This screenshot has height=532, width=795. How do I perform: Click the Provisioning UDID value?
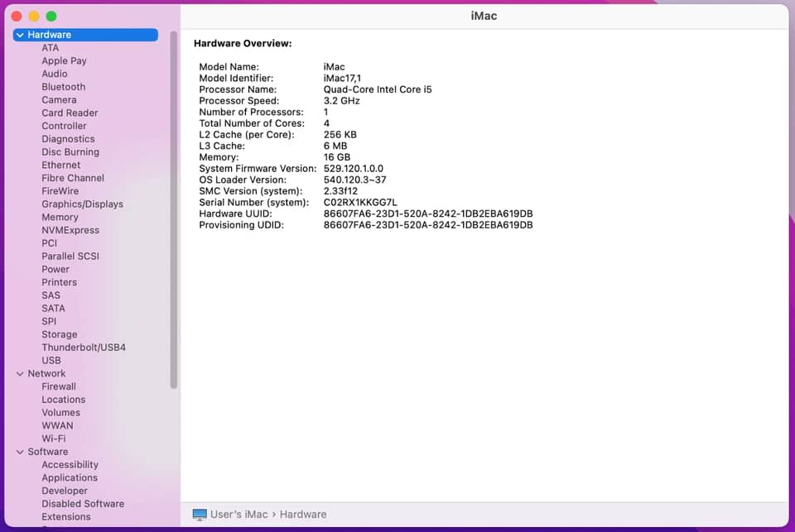(x=428, y=225)
